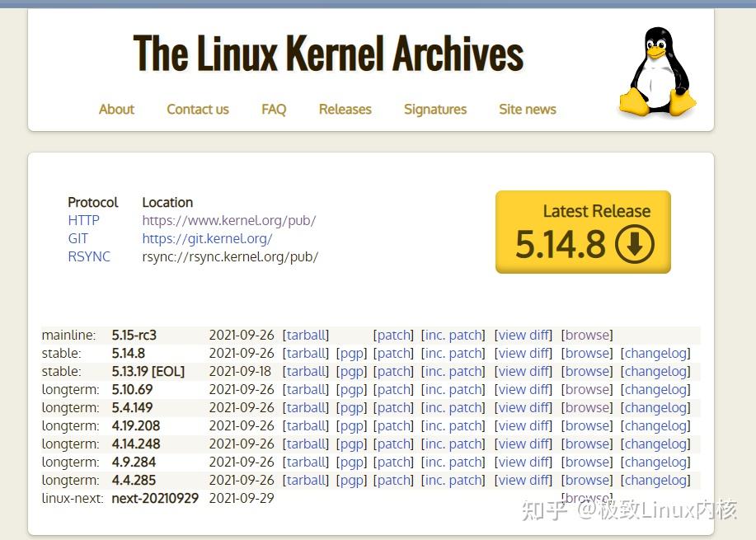Open the Site news page
Screen dimensions: 756x540
pyautogui.click(x=527, y=109)
